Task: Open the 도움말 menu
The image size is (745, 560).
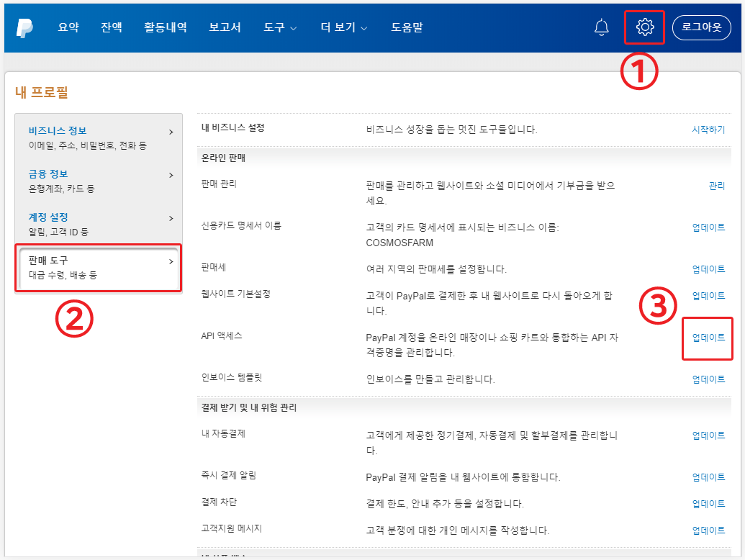Action: (x=407, y=27)
